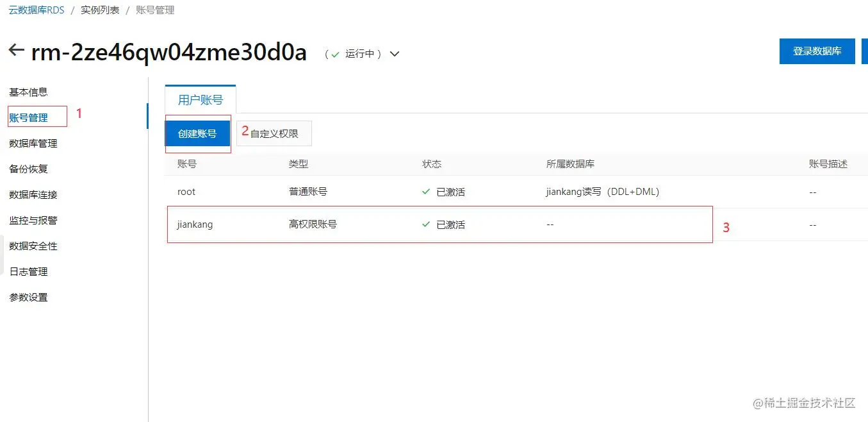Click the 类型 column header
868x422 pixels.
(x=299, y=164)
